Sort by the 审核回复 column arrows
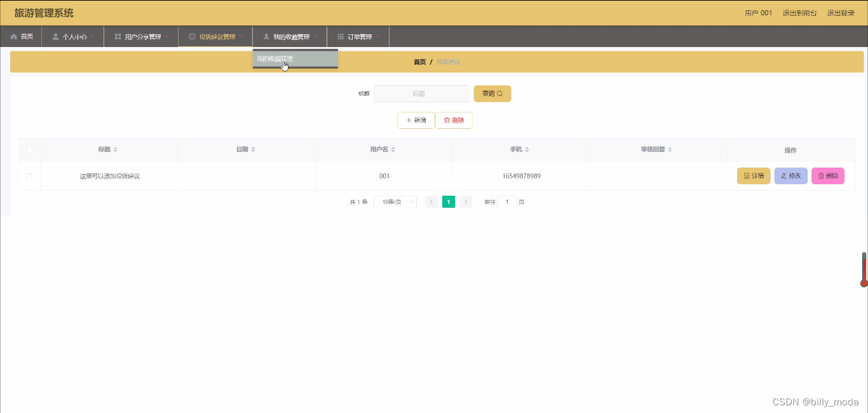Viewport: 868px width, 413px height. click(670, 150)
